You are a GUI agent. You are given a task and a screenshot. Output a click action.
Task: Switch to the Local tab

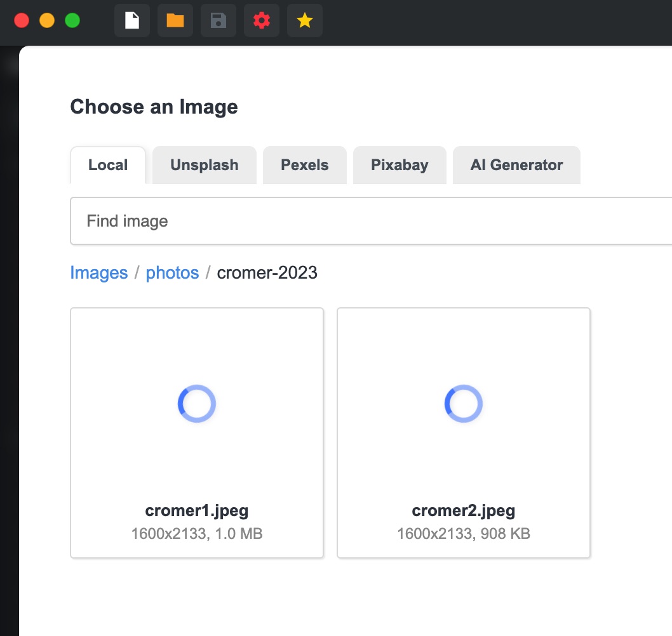pos(108,165)
